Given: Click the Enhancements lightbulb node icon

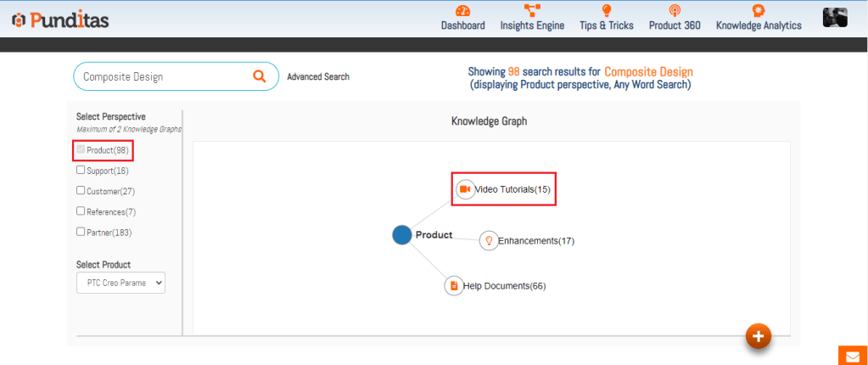Looking at the screenshot, I should coord(488,241).
